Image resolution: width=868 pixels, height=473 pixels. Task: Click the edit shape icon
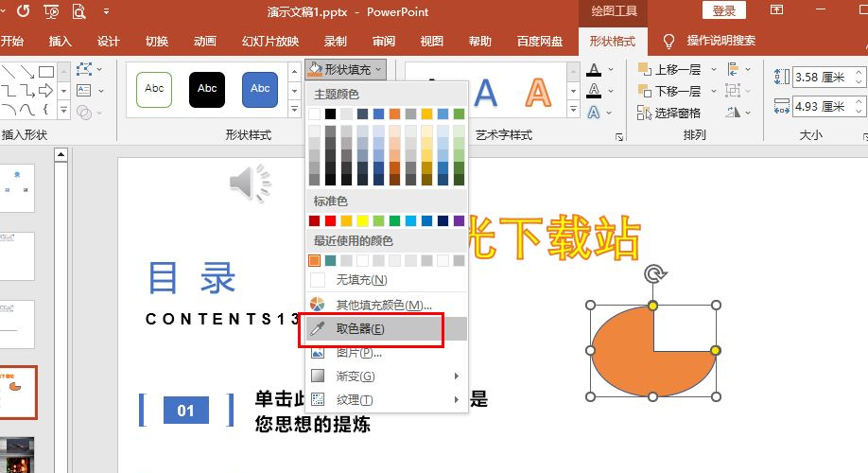[84, 69]
